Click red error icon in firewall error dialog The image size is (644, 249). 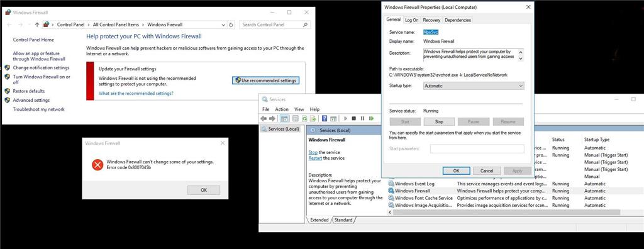tap(97, 165)
